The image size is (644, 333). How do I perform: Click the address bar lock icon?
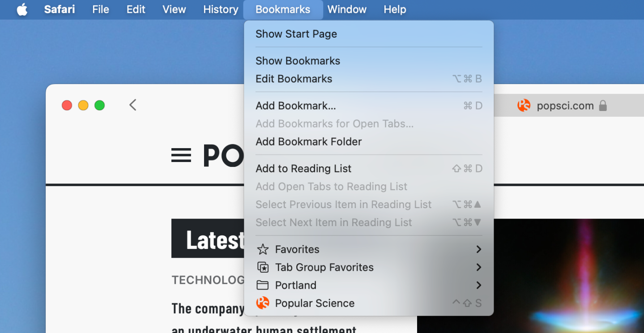pyautogui.click(x=603, y=106)
